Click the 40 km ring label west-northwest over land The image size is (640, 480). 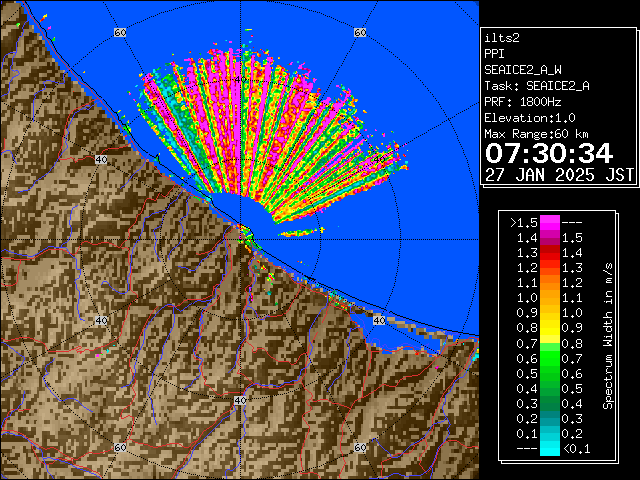[x=101, y=160]
